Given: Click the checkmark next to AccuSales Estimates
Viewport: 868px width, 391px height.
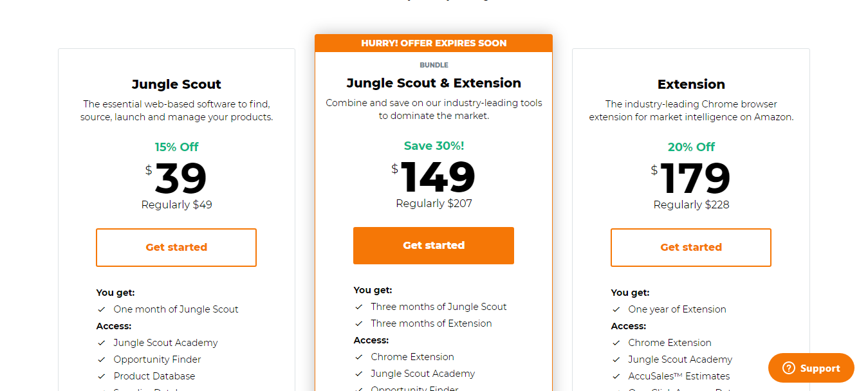Looking at the screenshot, I should (615, 376).
